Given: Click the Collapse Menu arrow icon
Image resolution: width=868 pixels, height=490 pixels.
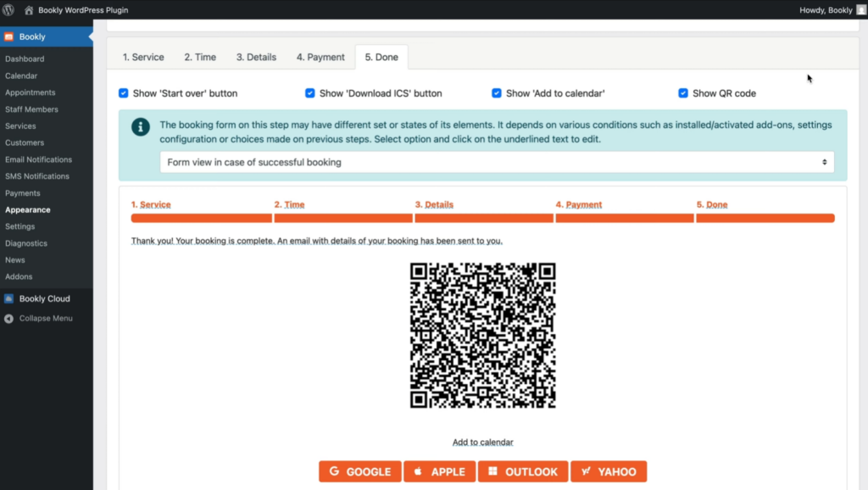Looking at the screenshot, I should [x=8, y=319].
